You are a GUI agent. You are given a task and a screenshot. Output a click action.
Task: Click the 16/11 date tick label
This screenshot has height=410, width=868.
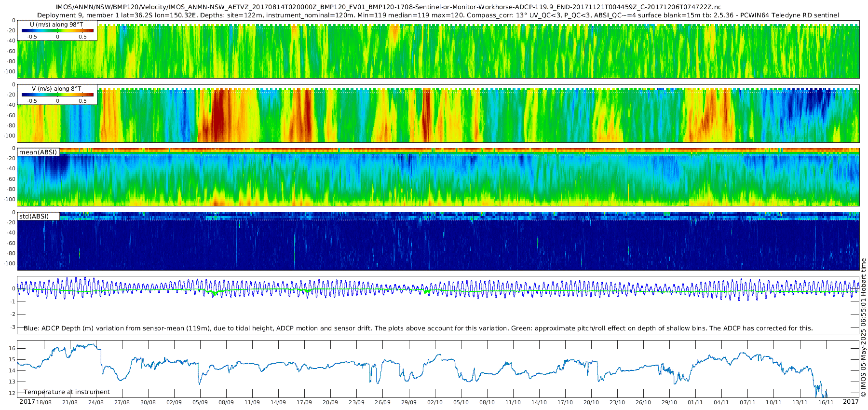(x=826, y=402)
